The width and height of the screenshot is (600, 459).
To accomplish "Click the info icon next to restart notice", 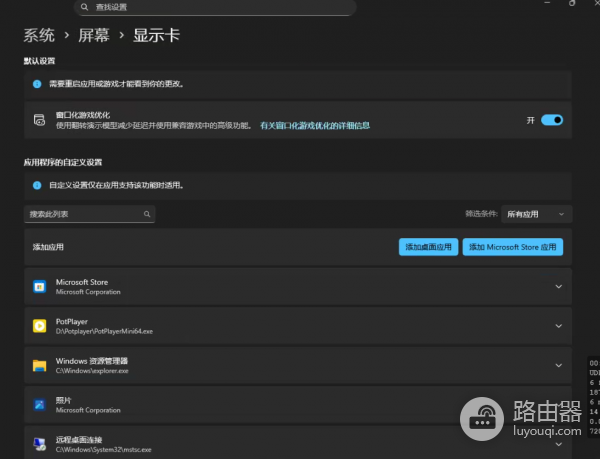I will click(37, 84).
